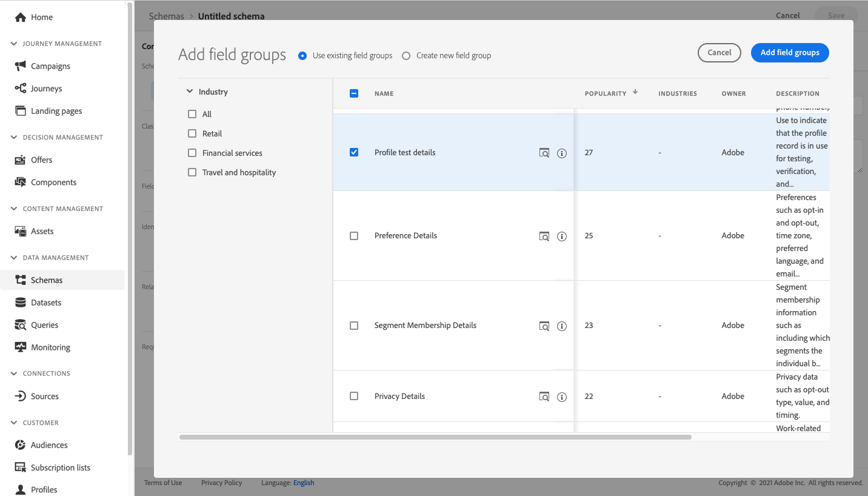Uncheck the Profile test details checkbox

[x=354, y=152]
